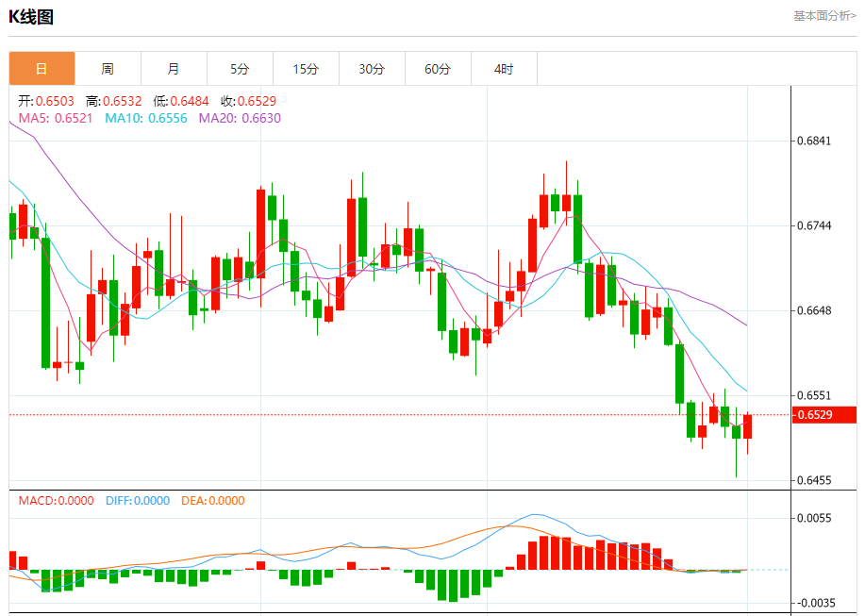The height and width of the screenshot is (616, 865).
Task: Click the MACD:0.0000 label
Action: pos(57,501)
